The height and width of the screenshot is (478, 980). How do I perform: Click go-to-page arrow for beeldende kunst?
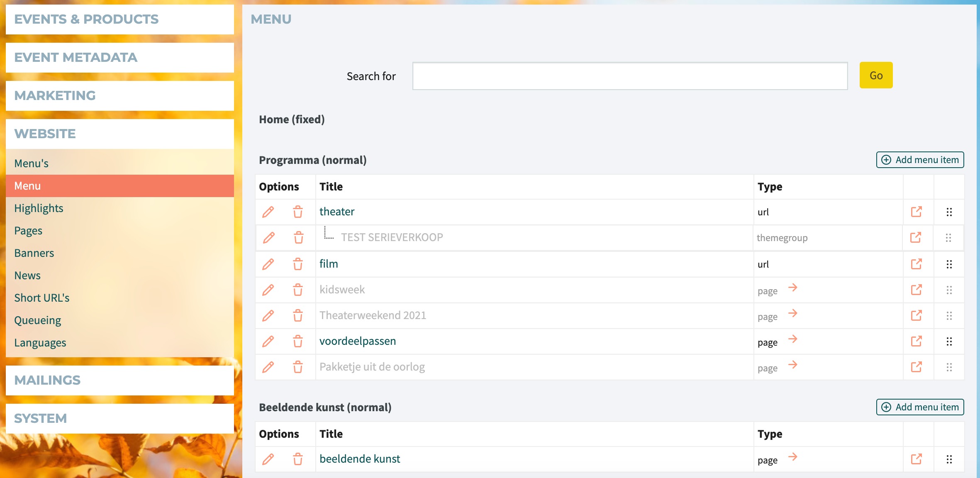pos(792,457)
